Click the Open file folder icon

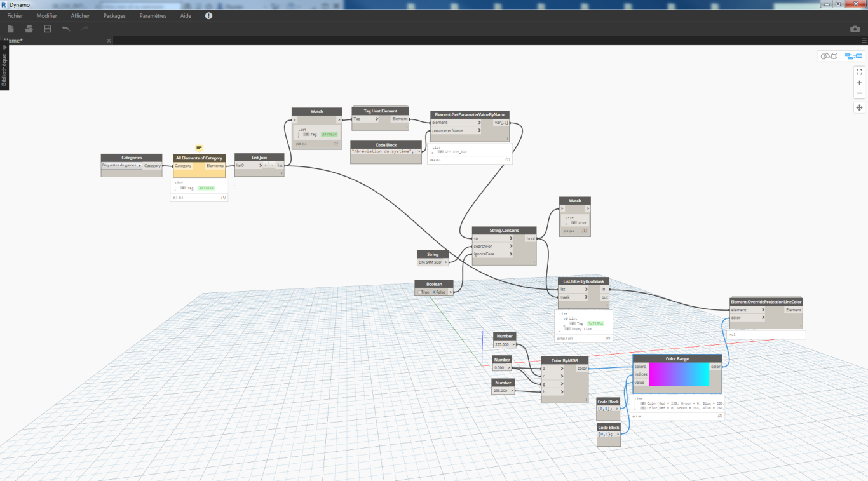(x=29, y=29)
